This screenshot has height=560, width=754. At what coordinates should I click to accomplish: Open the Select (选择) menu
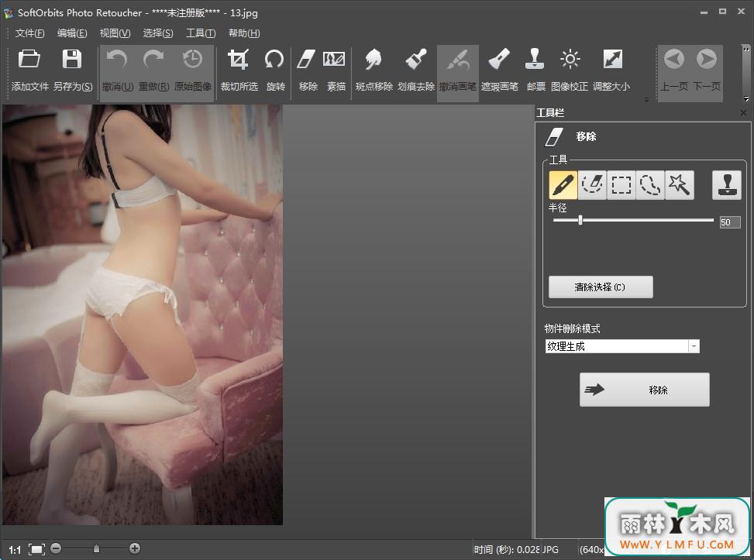(158, 33)
